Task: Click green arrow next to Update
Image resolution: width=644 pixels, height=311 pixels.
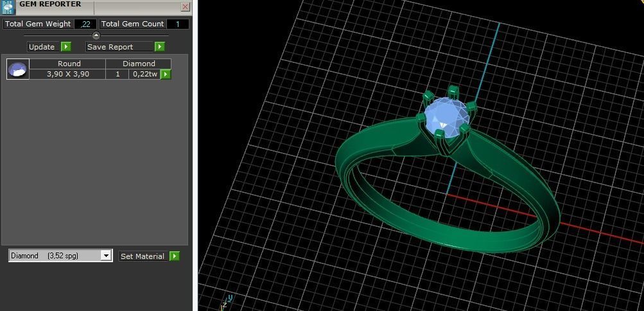Action: [65, 47]
